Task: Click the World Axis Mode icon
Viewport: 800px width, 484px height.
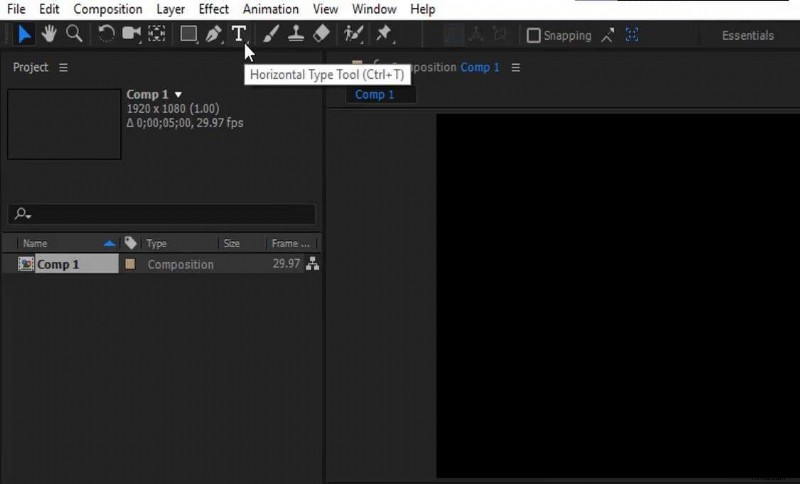Action: 476,35
